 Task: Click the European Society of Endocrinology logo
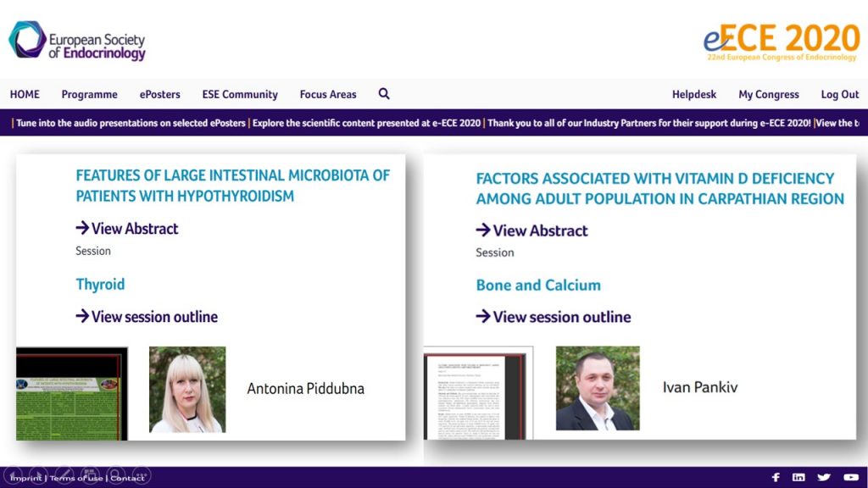click(x=77, y=42)
